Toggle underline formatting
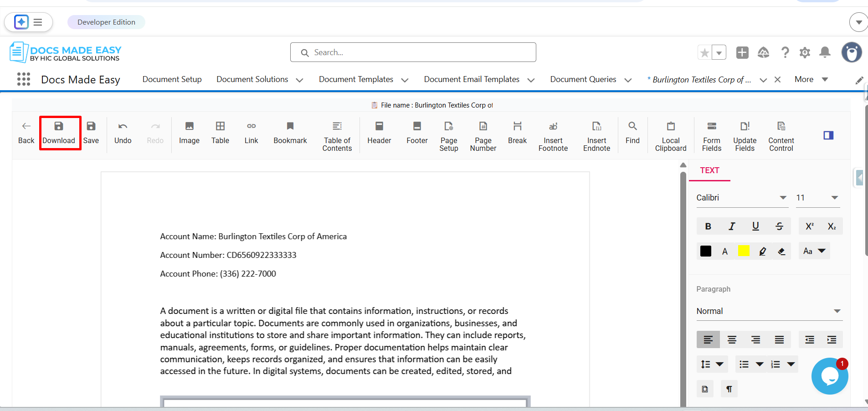 [x=755, y=226]
